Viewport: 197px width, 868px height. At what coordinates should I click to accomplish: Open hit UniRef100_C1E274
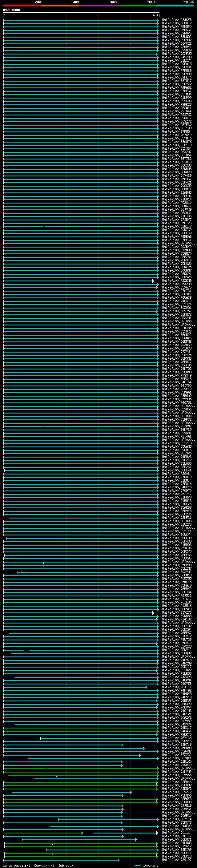tap(177, 61)
